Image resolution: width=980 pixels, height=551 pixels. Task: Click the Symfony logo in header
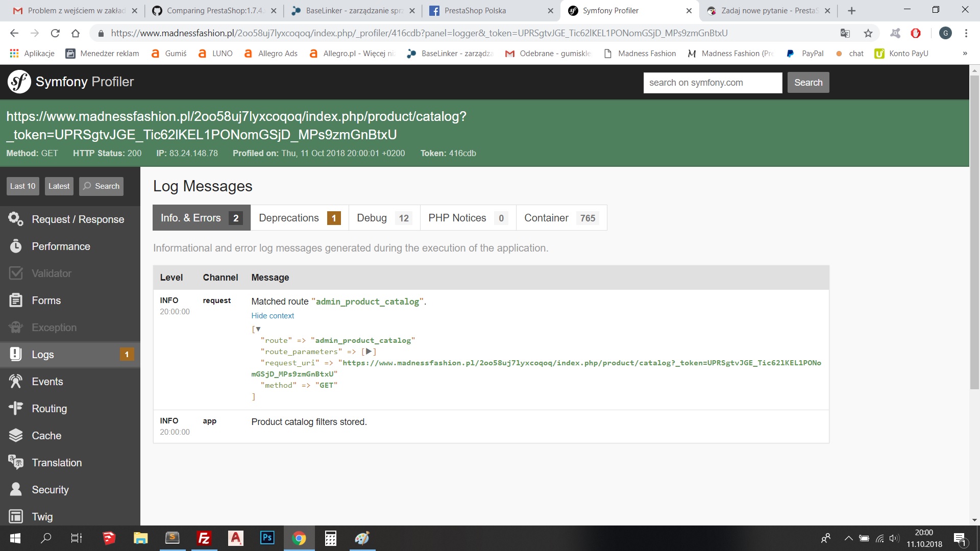click(19, 82)
